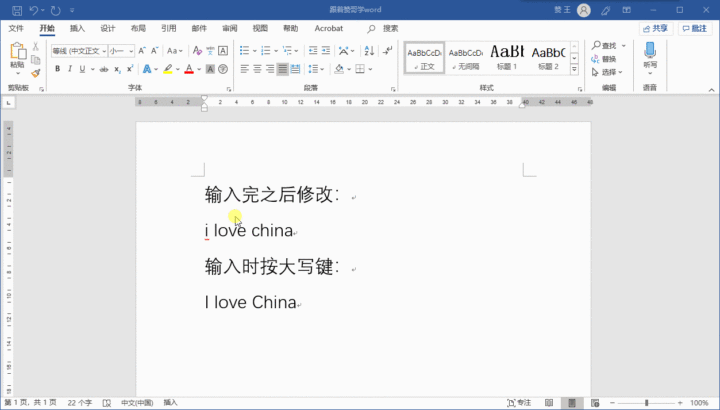
Task: Open the font name dropdown
Action: point(104,51)
